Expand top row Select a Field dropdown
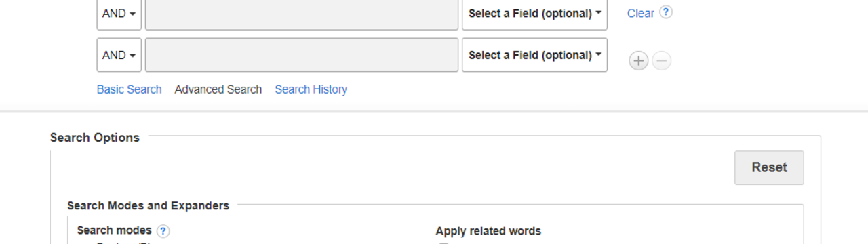868x244 pixels. (x=534, y=14)
